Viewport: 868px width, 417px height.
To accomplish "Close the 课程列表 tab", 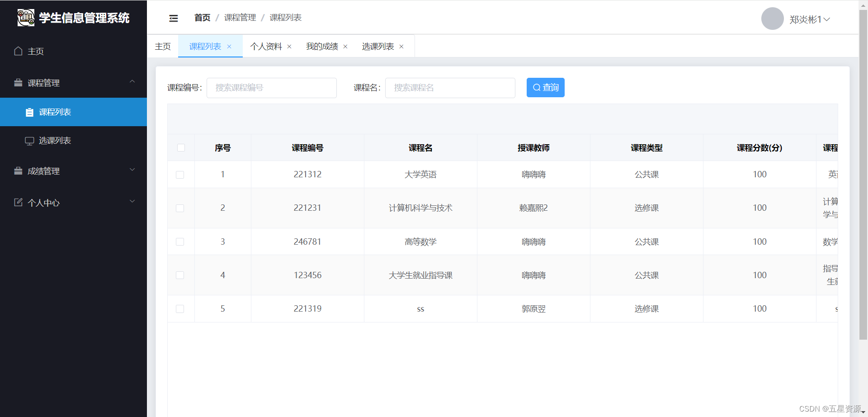I will pos(229,47).
